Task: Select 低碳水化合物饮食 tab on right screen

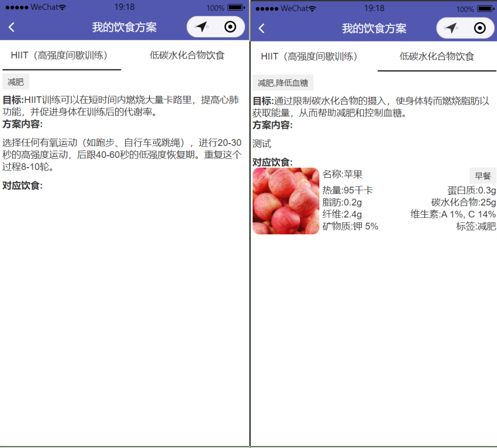Action: point(437,57)
